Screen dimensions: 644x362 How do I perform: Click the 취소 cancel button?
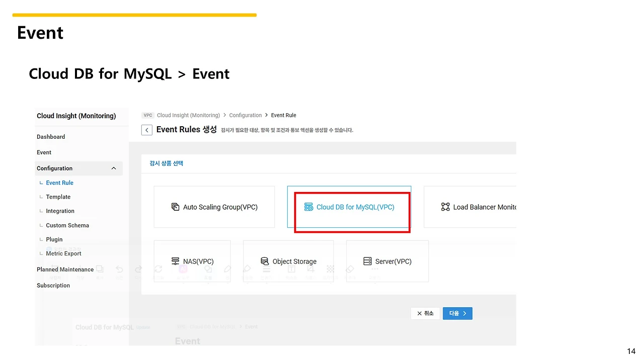coord(425,313)
